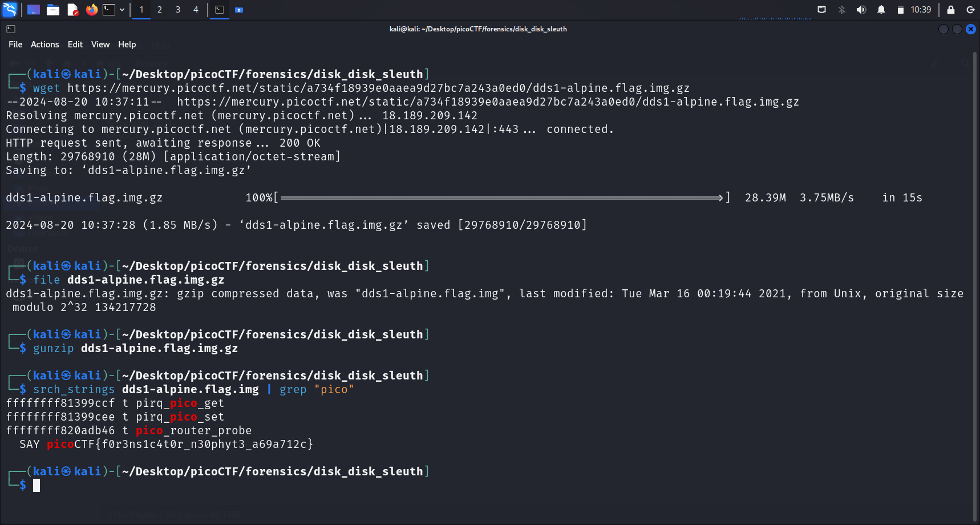Expand the terminal launcher dropdown arrow
The height and width of the screenshot is (525, 980).
pos(122,10)
